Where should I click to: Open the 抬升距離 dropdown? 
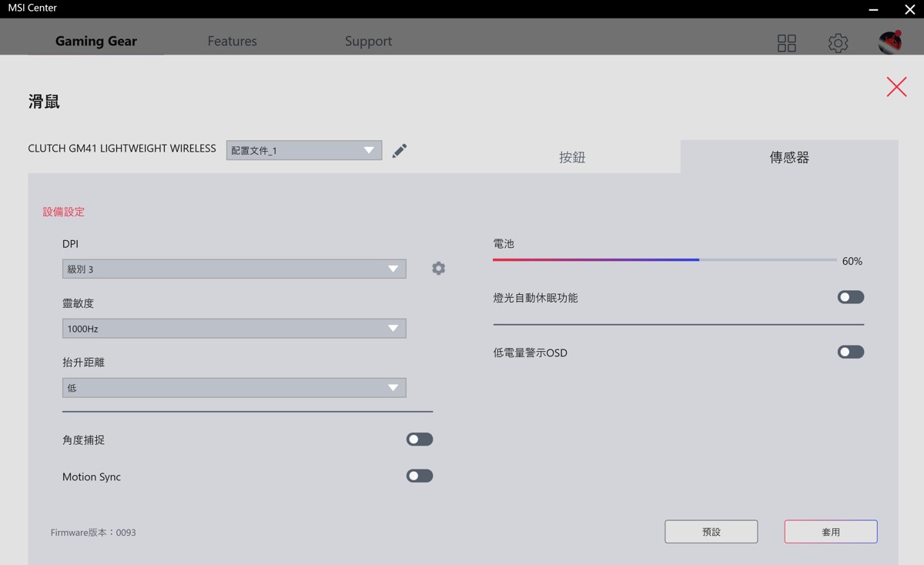[234, 387]
